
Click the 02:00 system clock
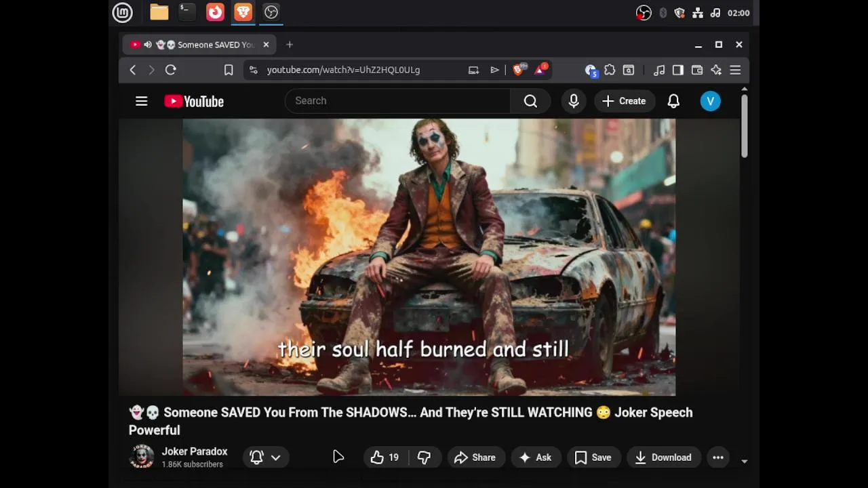pos(738,13)
